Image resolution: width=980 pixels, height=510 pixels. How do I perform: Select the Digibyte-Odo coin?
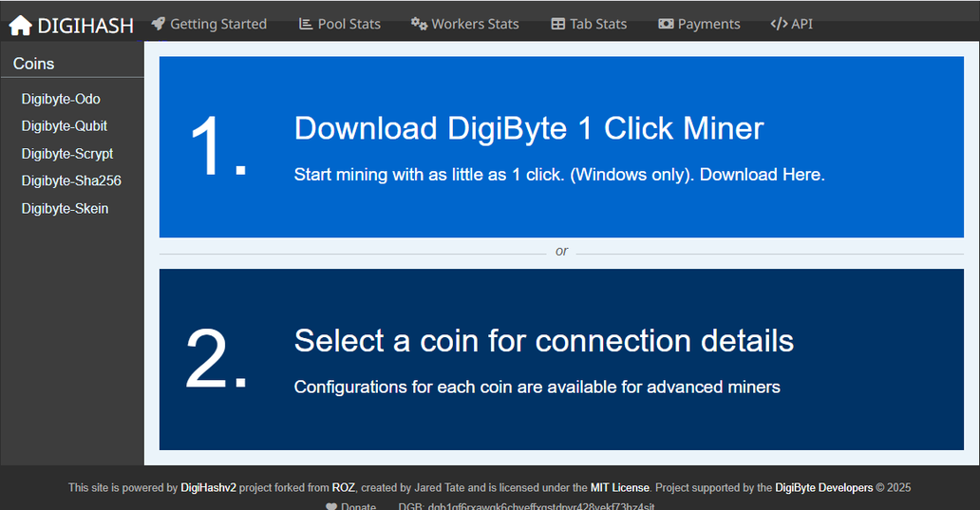tap(61, 99)
